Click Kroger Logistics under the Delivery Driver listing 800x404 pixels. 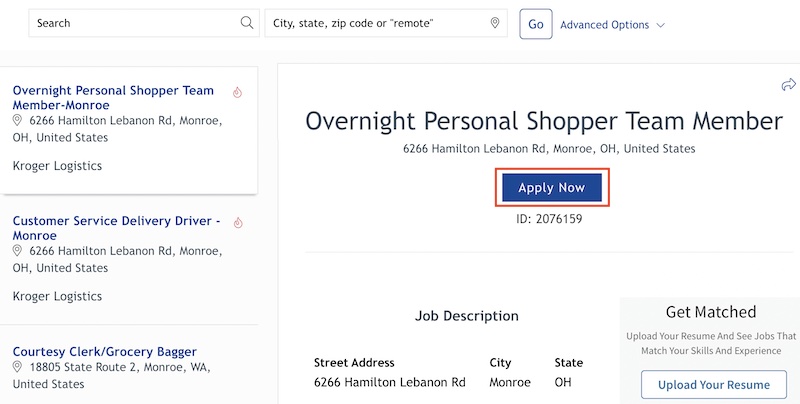57,296
